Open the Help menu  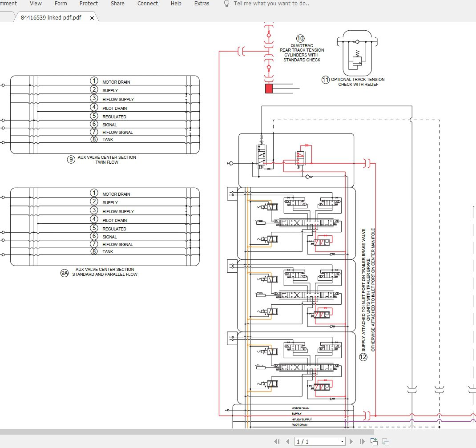point(176,4)
